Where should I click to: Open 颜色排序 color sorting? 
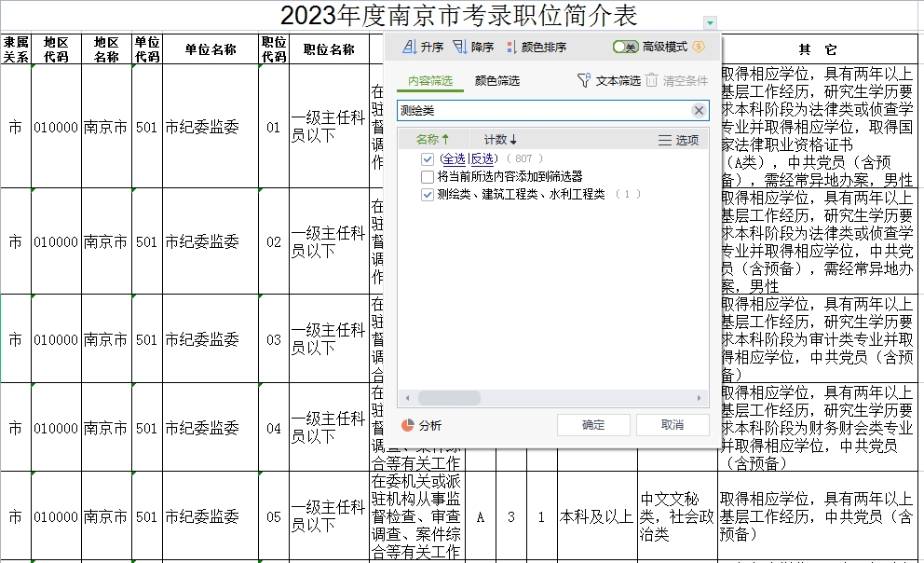[537, 47]
